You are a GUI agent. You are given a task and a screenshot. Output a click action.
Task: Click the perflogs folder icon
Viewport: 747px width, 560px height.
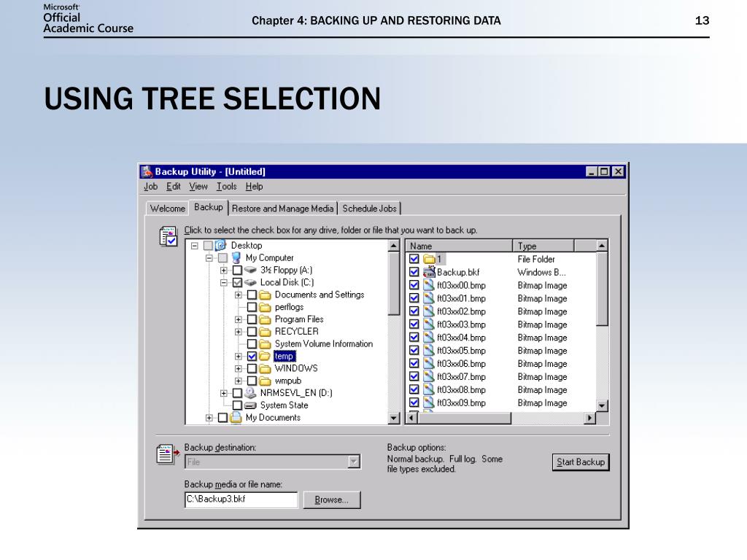pyautogui.click(x=266, y=307)
